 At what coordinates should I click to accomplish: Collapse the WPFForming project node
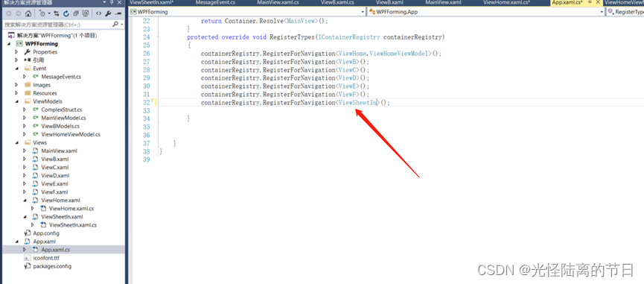coord(9,43)
